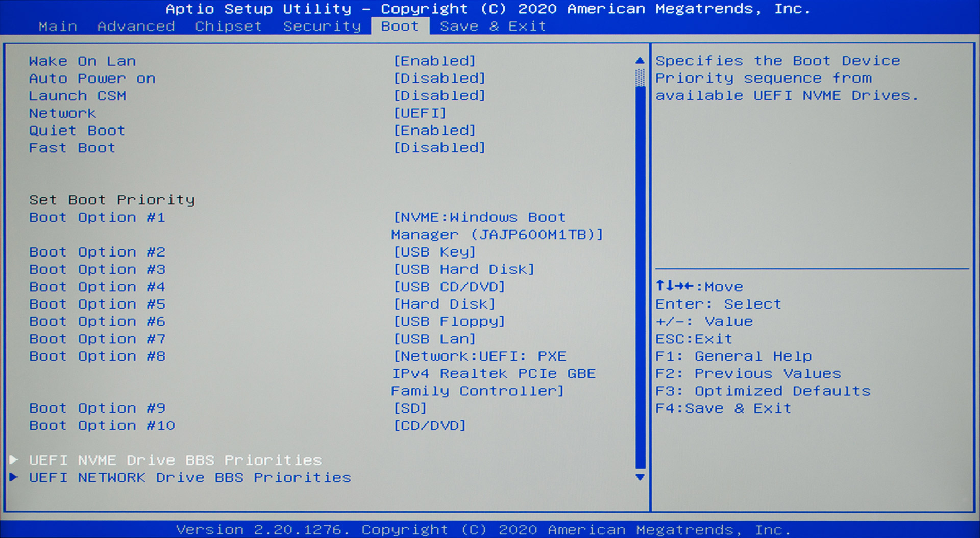Toggle Wake On Lan Enabled value
This screenshot has height=538, width=980.
434,61
